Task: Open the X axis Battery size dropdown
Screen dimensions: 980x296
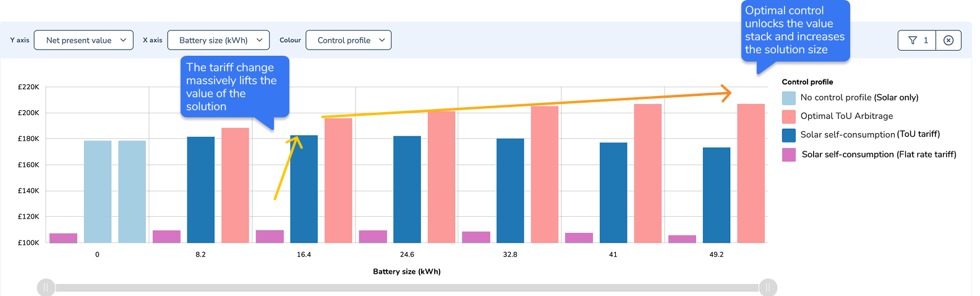Action: pos(218,40)
